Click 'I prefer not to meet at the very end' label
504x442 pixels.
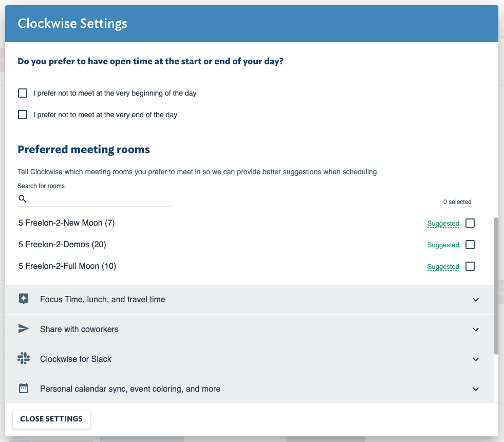105,115
